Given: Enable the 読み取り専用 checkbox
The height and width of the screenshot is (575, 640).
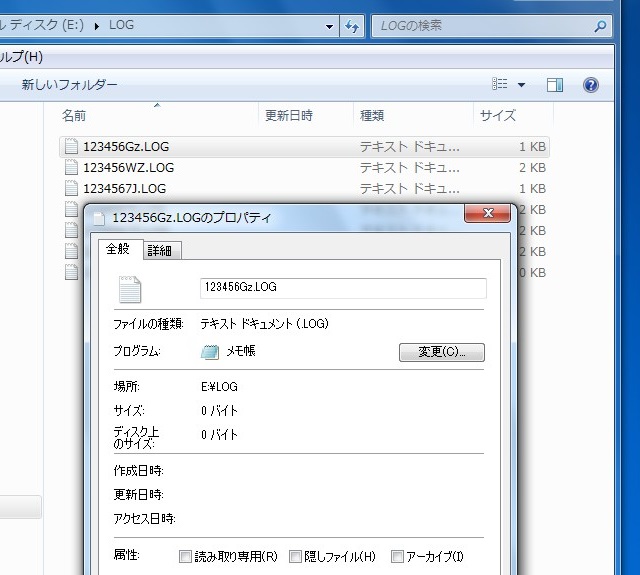Looking at the screenshot, I should click(185, 556).
